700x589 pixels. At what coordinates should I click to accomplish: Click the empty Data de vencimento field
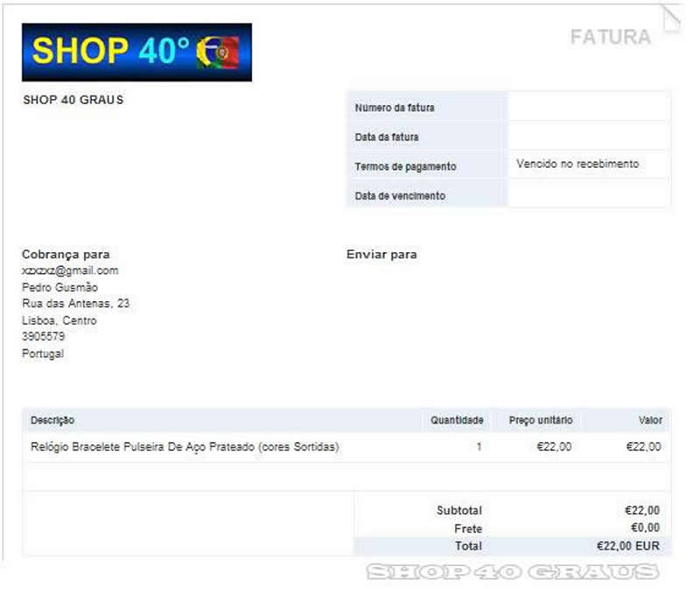tap(588, 195)
